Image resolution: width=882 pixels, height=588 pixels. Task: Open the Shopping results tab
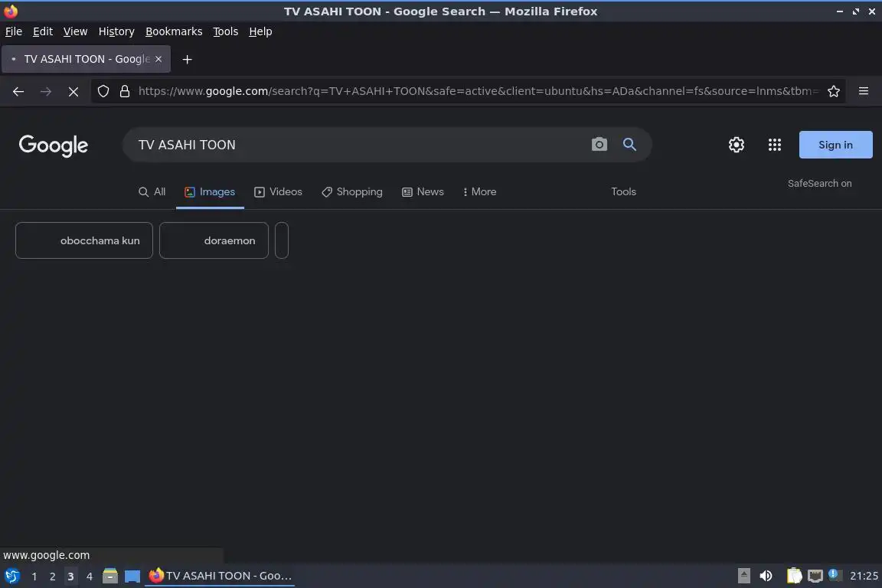(x=352, y=192)
